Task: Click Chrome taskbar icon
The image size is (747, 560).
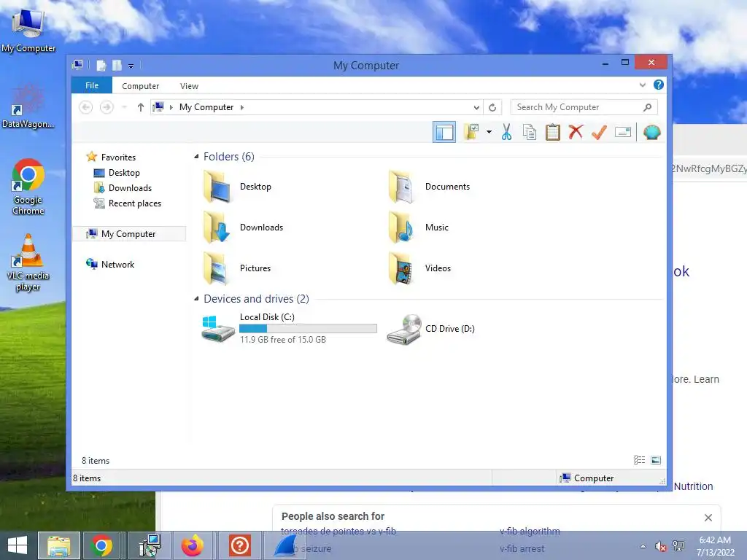Action: click(x=101, y=545)
